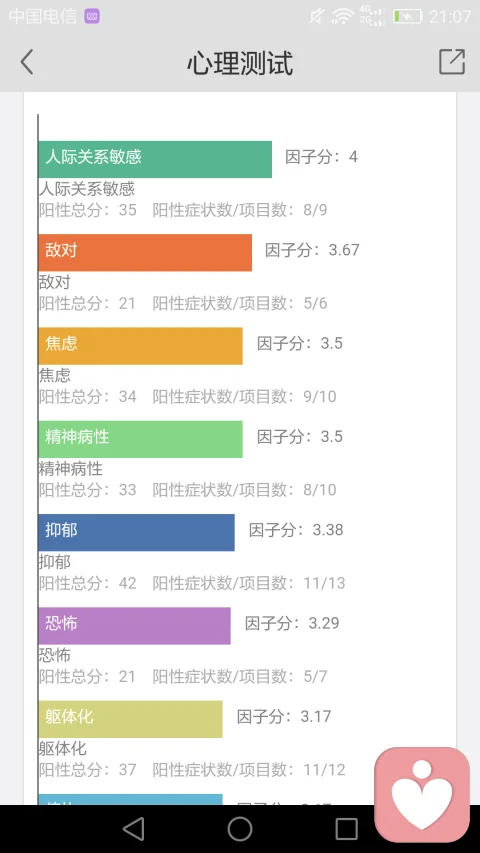Tap the pink heart floating icon

tap(422, 794)
